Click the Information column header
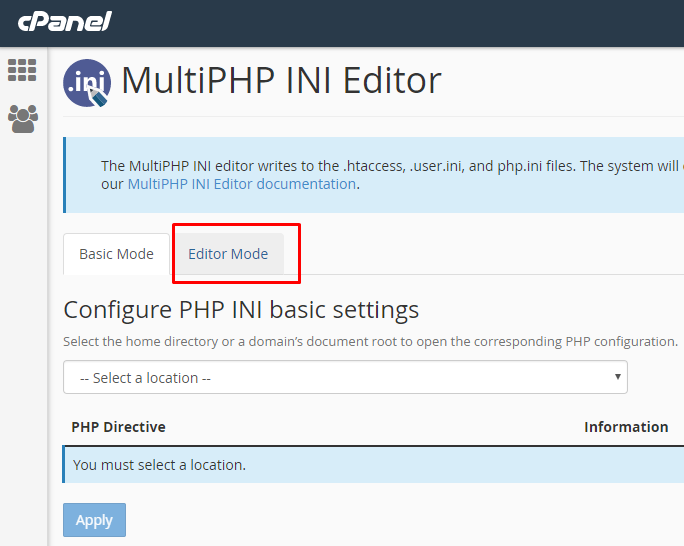Image resolution: width=684 pixels, height=546 pixels. pos(626,427)
